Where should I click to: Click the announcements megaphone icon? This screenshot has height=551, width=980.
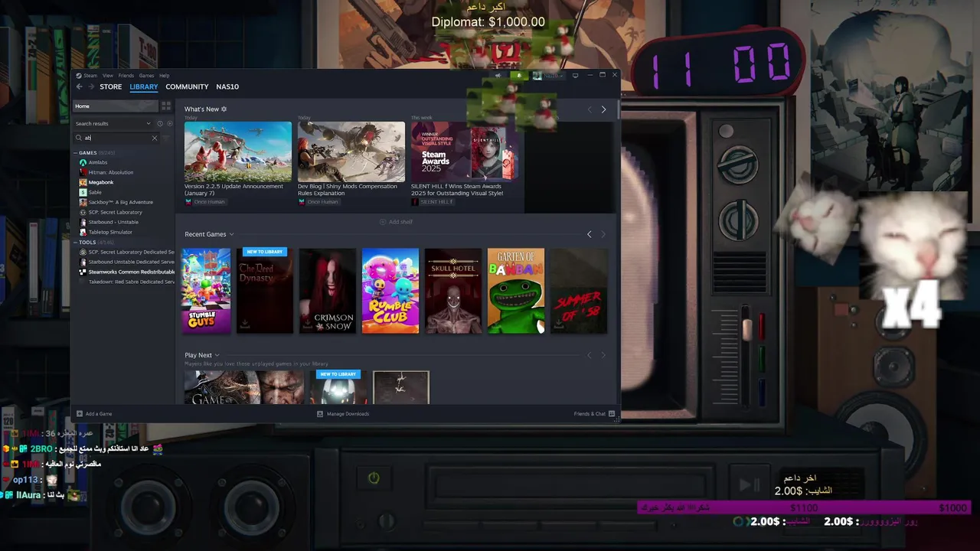[498, 76]
